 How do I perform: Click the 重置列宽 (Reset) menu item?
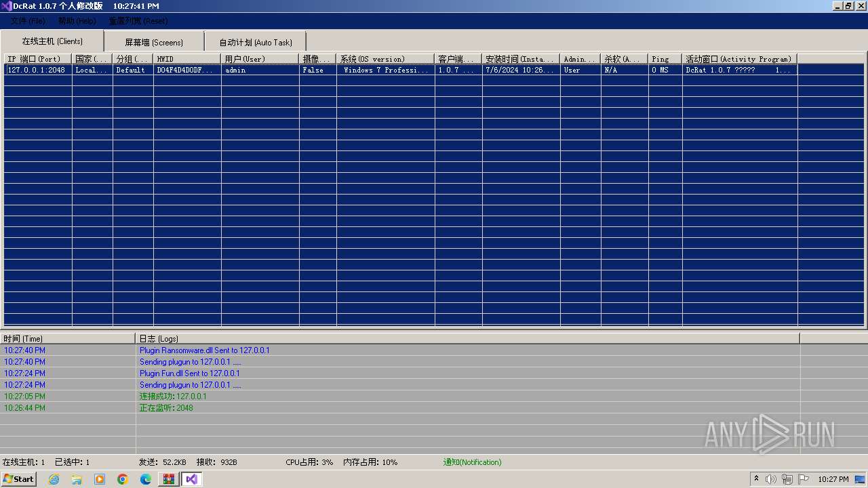tap(138, 21)
